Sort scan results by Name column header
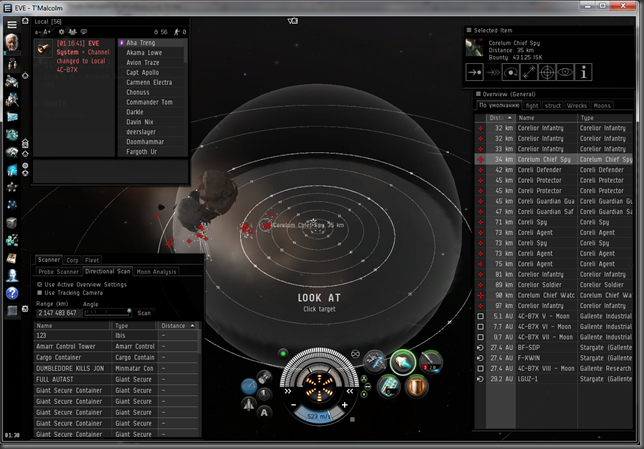Screen dimensions: 644x449 (x=73, y=325)
